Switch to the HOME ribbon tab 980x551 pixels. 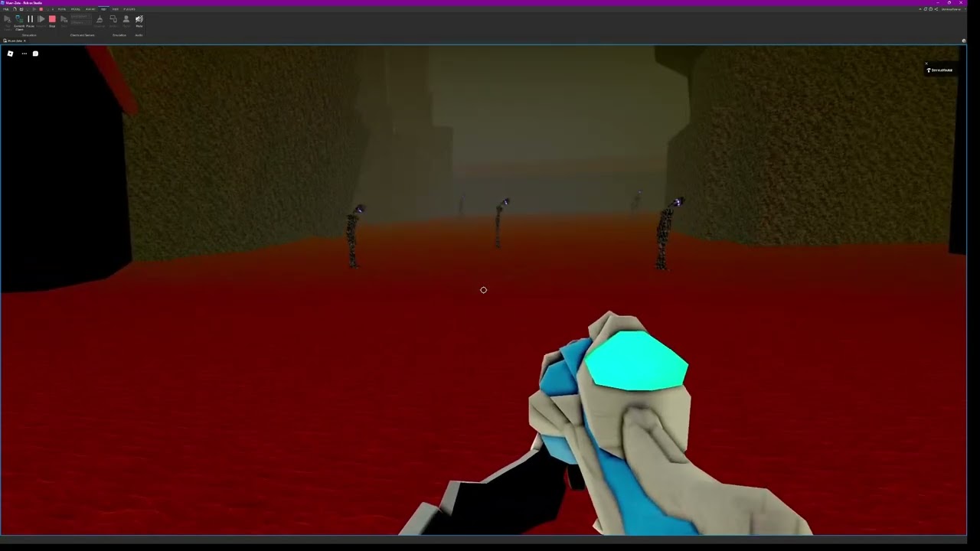coord(62,9)
